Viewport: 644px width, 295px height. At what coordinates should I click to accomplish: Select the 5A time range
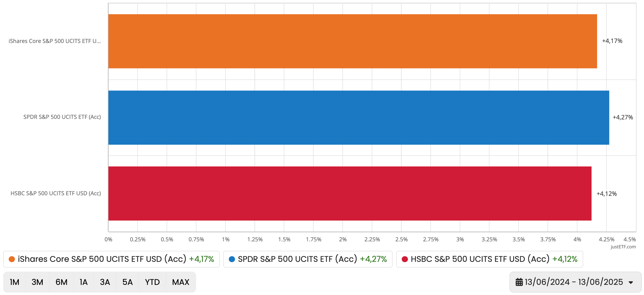tap(127, 282)
